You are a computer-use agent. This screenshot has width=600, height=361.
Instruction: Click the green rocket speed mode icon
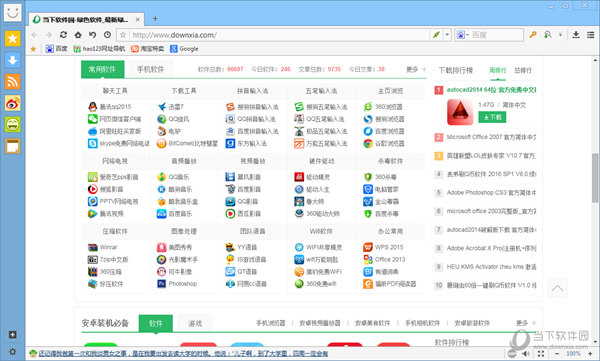coord(436,35)
